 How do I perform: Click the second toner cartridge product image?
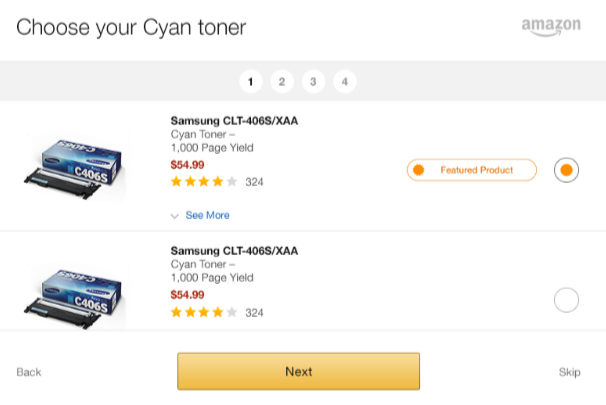(74, 299)
